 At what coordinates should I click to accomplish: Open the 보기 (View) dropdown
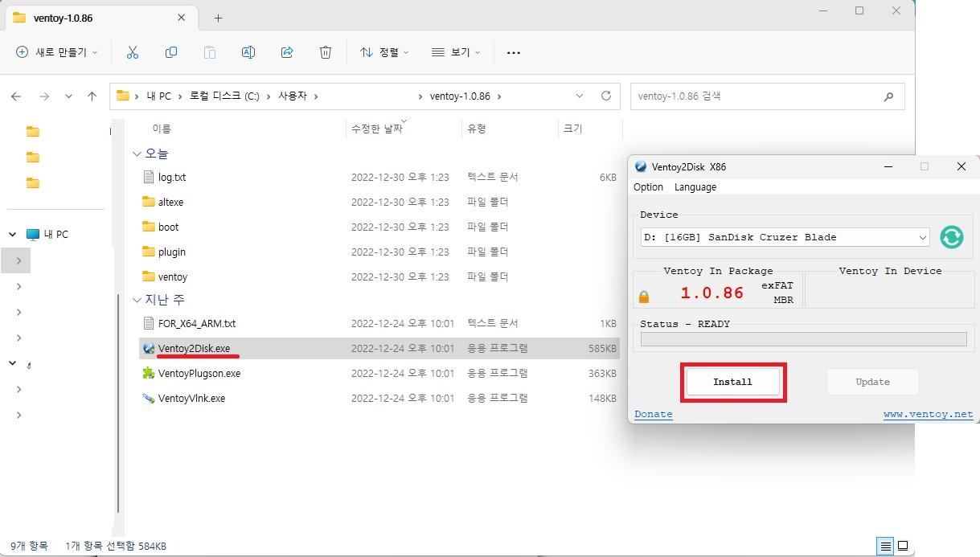(455, 51)
